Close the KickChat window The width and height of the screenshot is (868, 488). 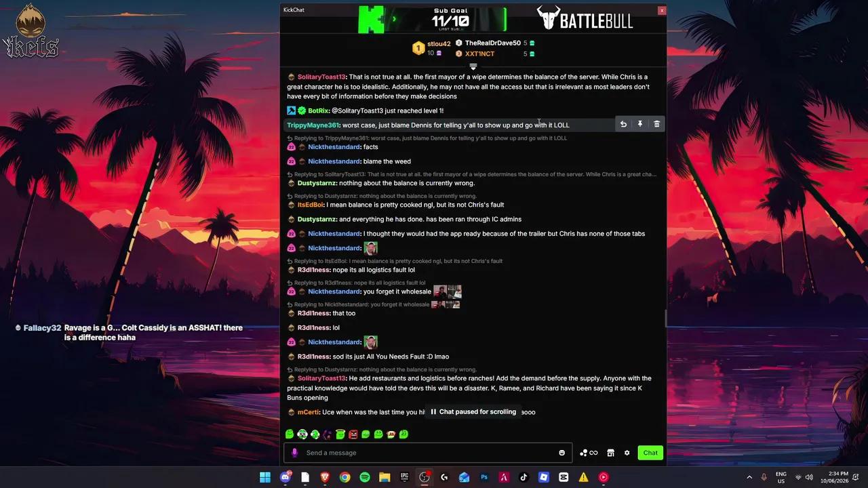pyautogui.click(x=661, y=10)
